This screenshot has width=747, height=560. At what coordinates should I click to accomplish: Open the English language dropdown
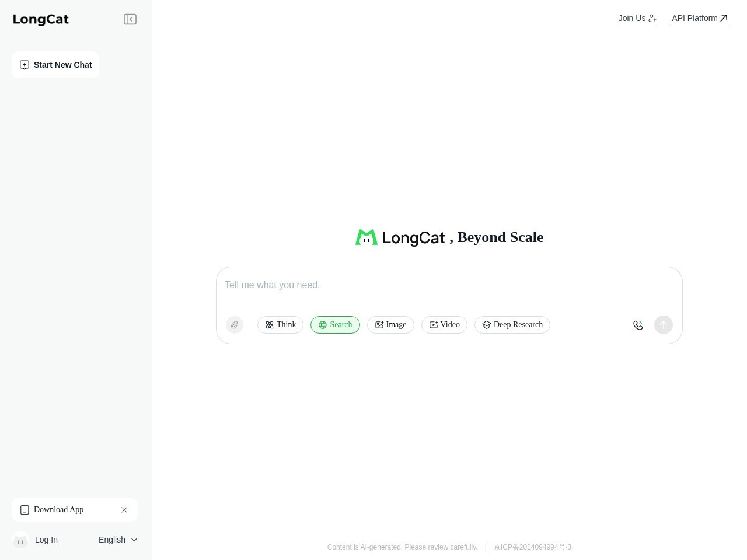(118, 540)
